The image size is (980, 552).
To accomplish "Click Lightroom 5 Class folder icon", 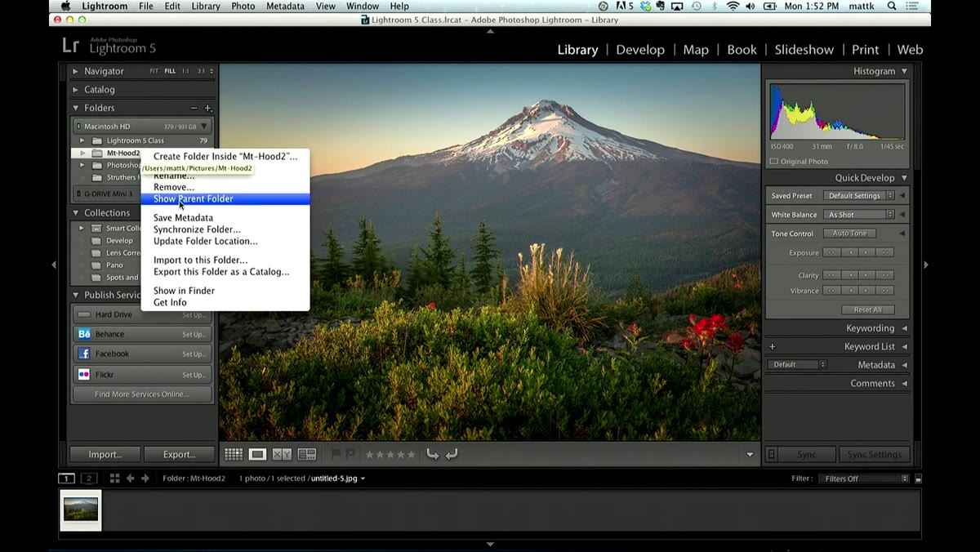I will pos(97,140).
